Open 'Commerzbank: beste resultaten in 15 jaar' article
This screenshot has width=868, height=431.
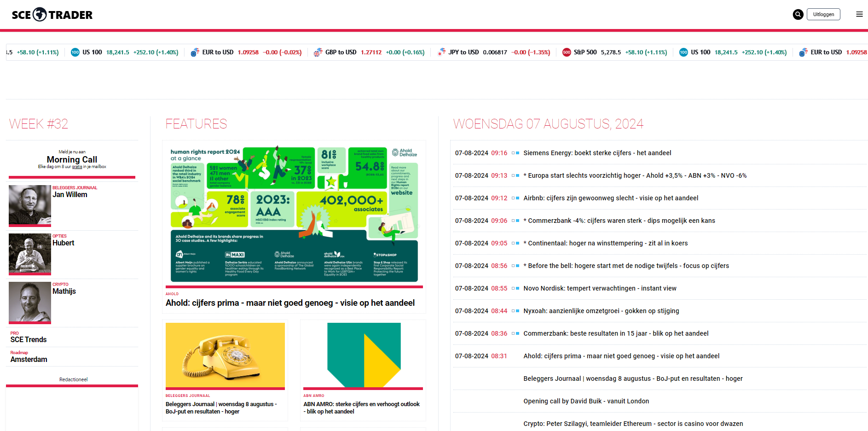(x=616, y=333)
